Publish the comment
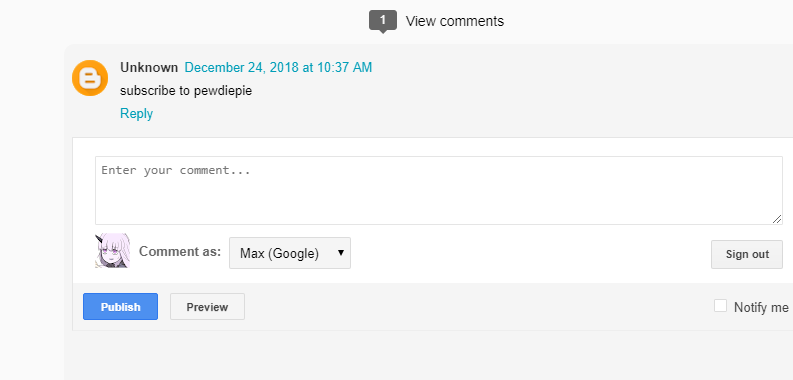 [120, 307]
